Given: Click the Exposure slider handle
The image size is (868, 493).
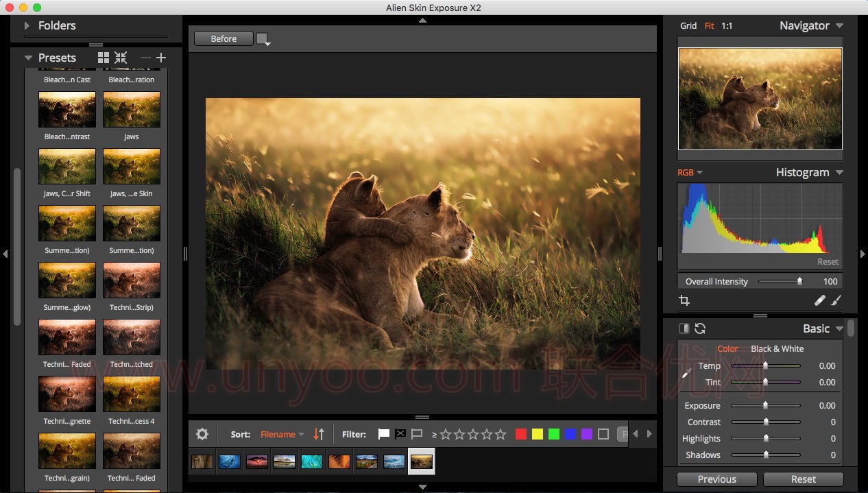Looking at the screenshot, I should (765, 405).
